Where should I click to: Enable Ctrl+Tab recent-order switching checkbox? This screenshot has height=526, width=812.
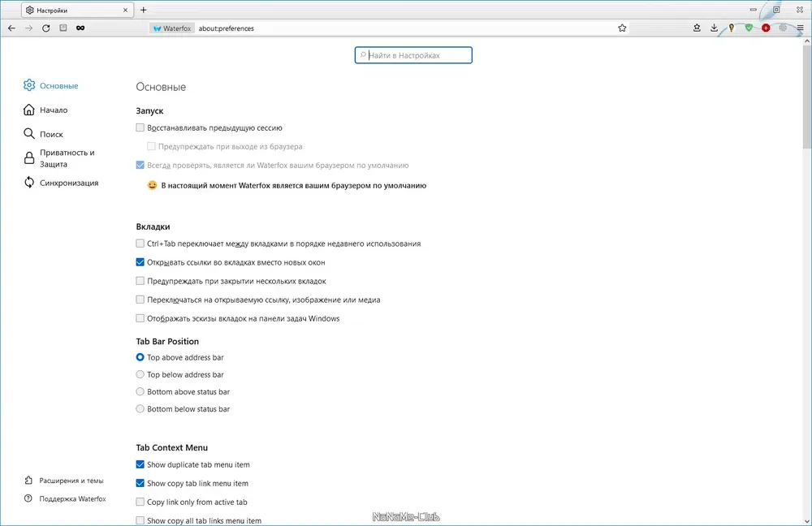140,244
